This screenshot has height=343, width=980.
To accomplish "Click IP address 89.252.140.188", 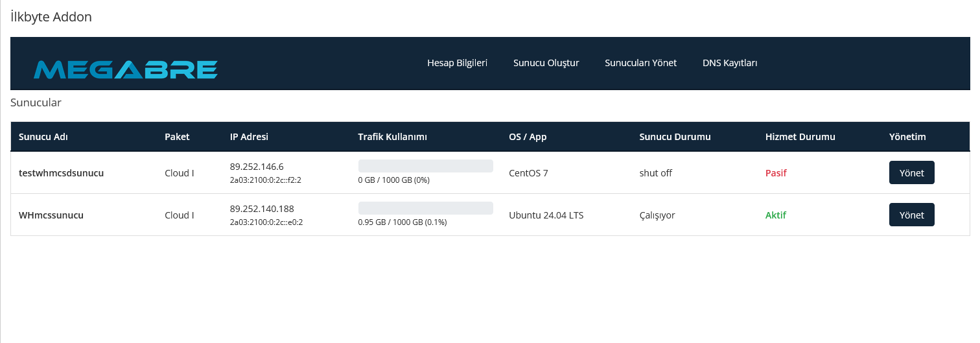I will click(262, 209).
